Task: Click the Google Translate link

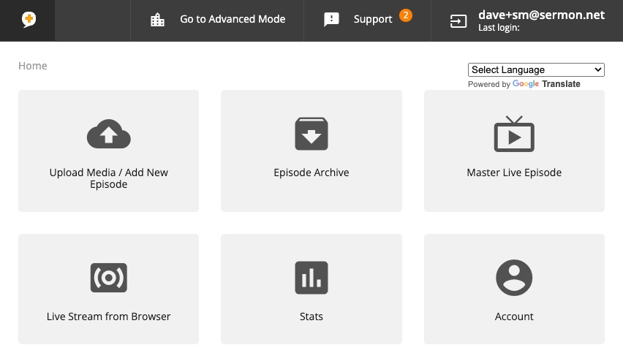Action: (546, 84)
